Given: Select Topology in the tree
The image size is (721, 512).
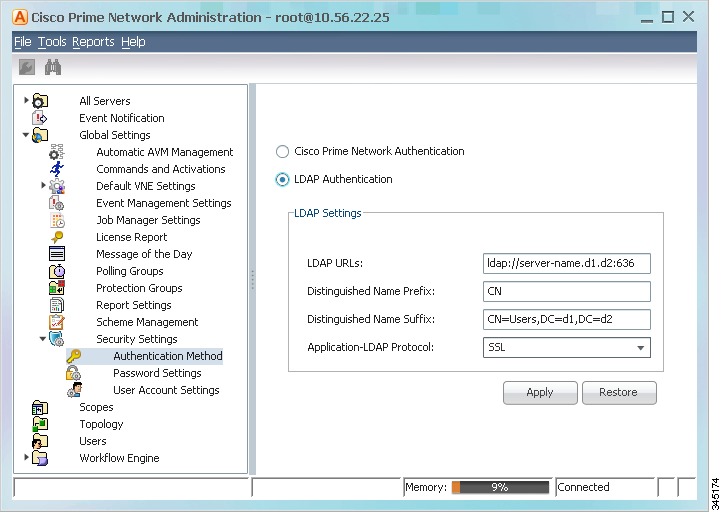Looking at the screenshot, I should 101,424.
